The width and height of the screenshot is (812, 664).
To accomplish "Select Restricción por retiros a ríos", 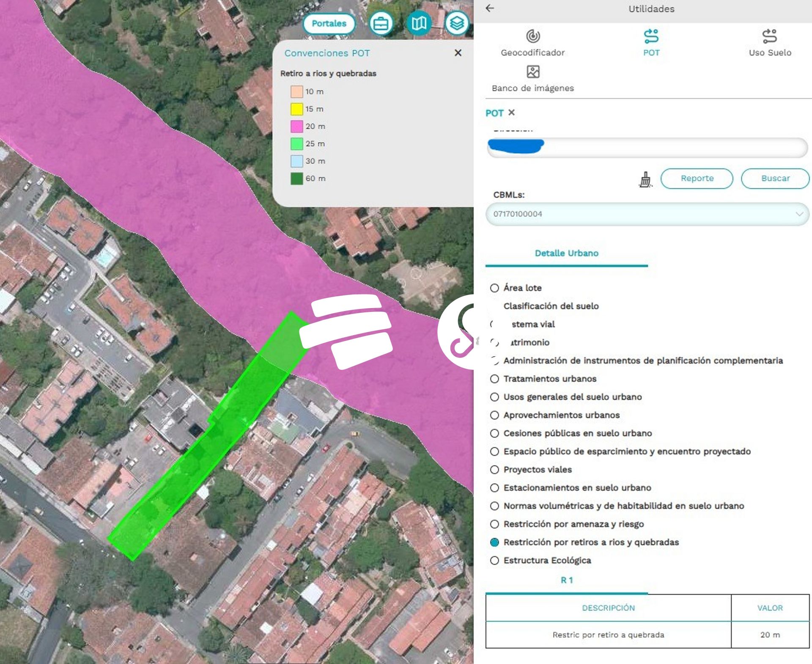I will [x=494, y=543].
